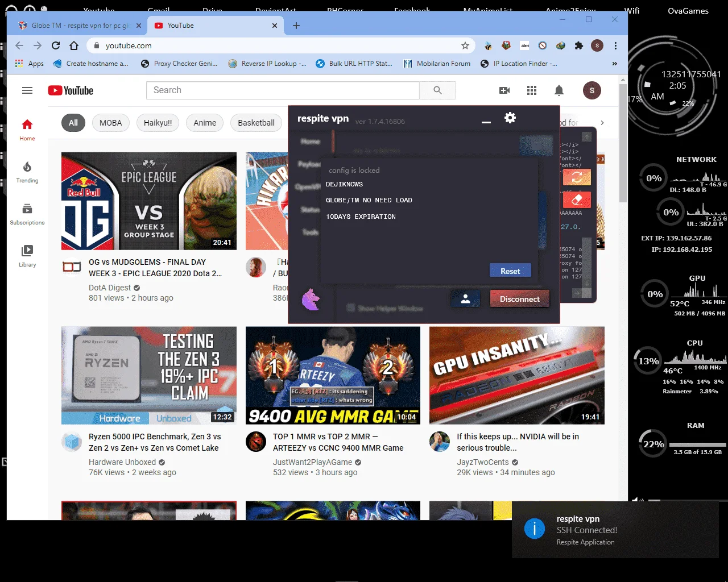Open the OG vs MUDGOLEMS video thumbnail

point(149,201)
